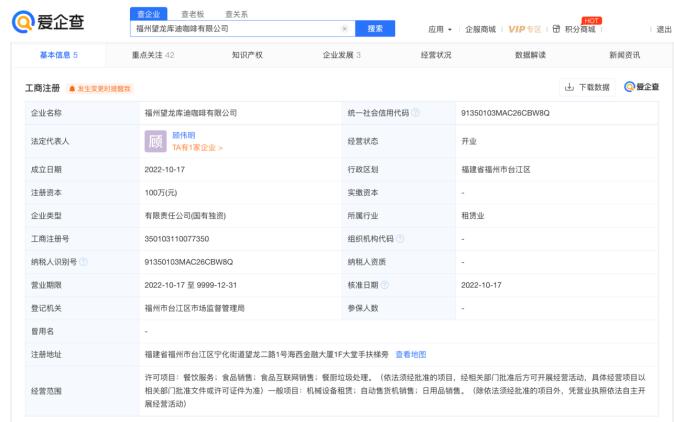This screenshot has width=674, height=422.
Task: Open the 重点关注 tab
Action: click(x=153, y=54)
